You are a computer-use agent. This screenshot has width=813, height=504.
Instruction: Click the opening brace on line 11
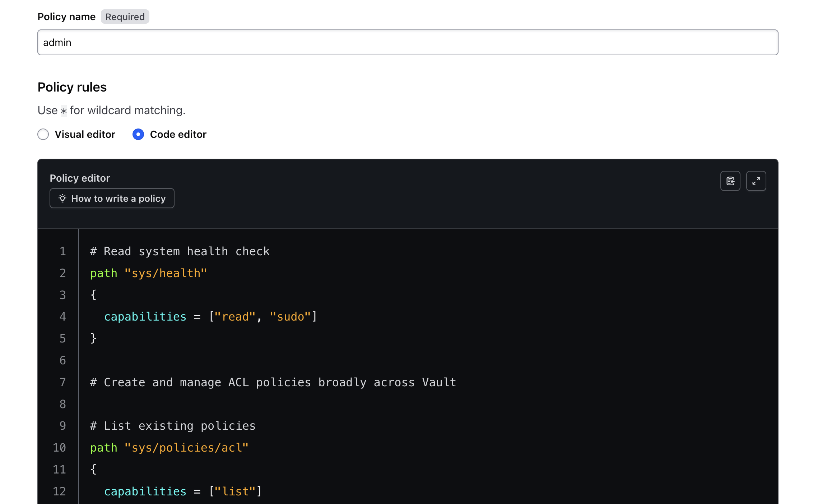point(93,470)
